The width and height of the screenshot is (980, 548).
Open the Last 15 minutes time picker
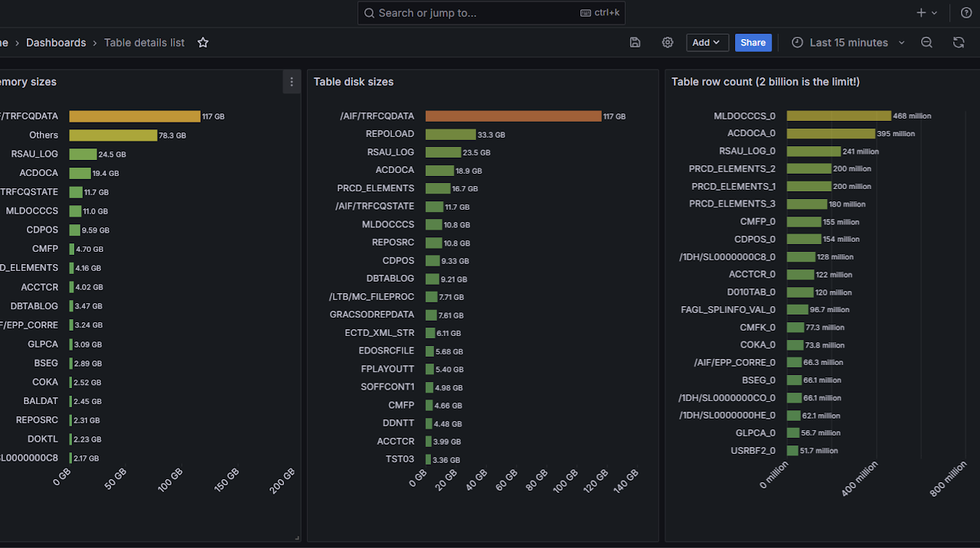[x=848, y=43]
